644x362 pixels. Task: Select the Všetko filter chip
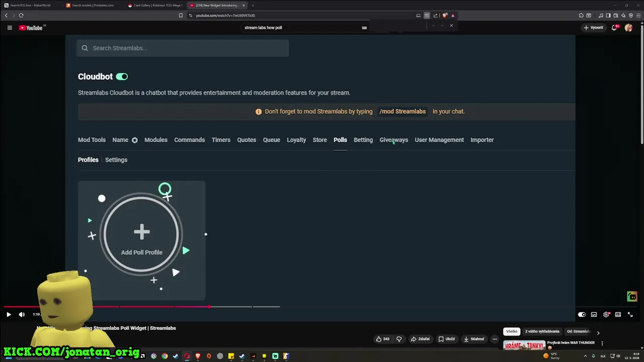click(512, 331)
